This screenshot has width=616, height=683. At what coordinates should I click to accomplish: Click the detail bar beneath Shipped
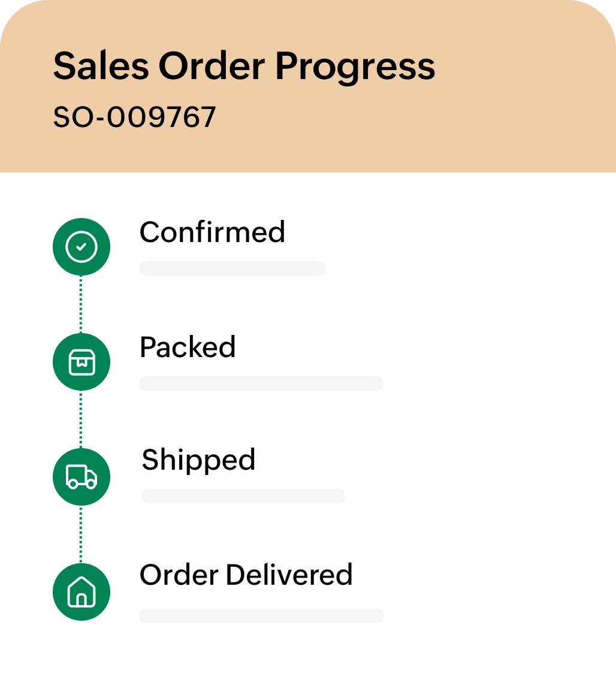click(243, 496)
